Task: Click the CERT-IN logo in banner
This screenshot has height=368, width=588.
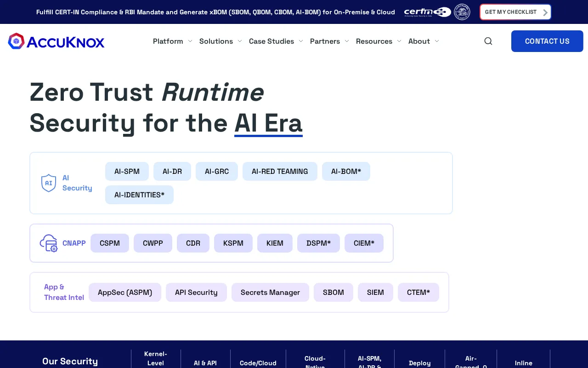Action: click(x=427, y=12)
